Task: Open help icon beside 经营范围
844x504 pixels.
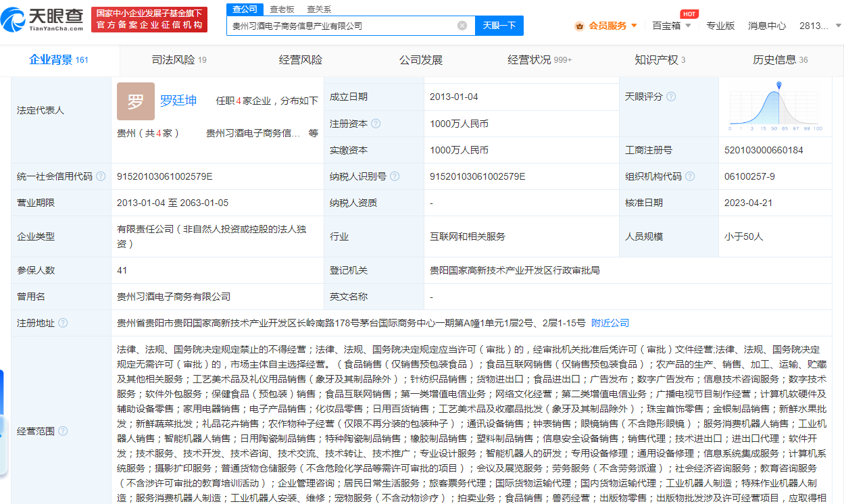Action: click(x=63, y=430)
